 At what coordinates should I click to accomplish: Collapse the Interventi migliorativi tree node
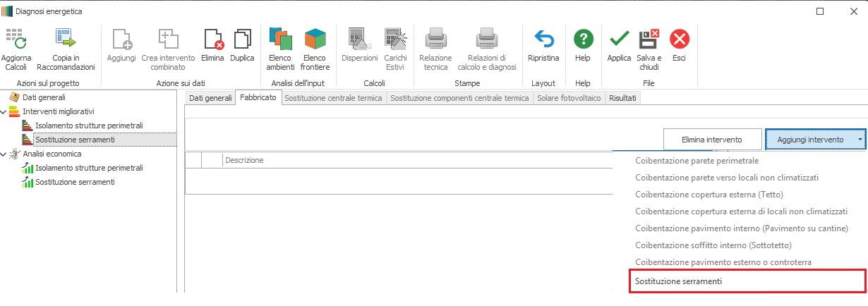coord(4,111)
